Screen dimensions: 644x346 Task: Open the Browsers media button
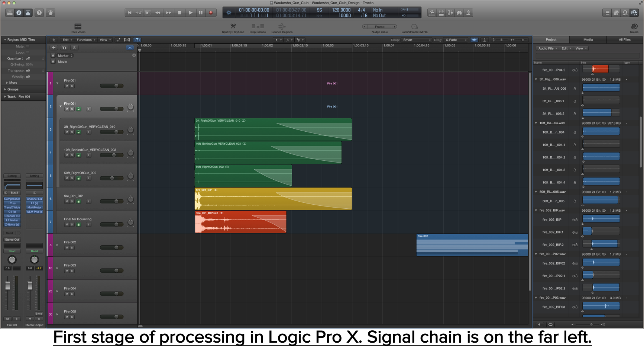[x=634, y=13]
